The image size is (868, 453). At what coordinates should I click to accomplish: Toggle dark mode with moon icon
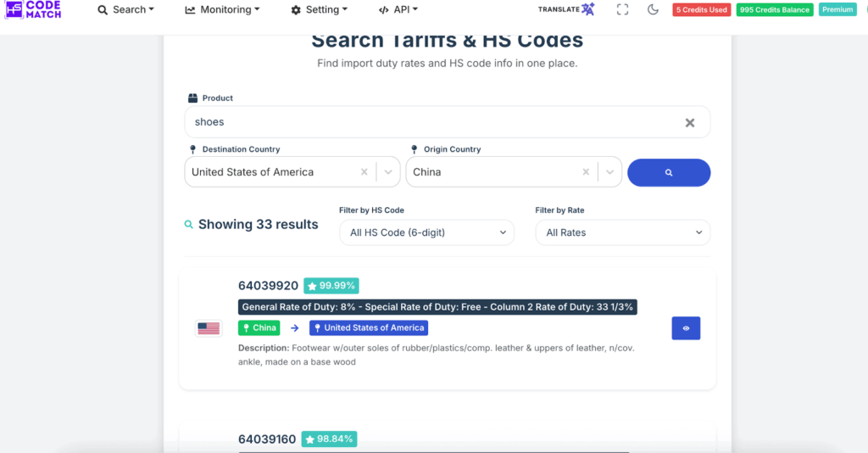[653, 9]
